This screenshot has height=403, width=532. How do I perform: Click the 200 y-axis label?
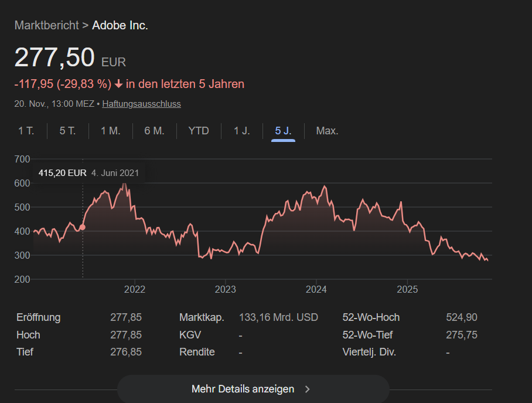click(22, 279)
